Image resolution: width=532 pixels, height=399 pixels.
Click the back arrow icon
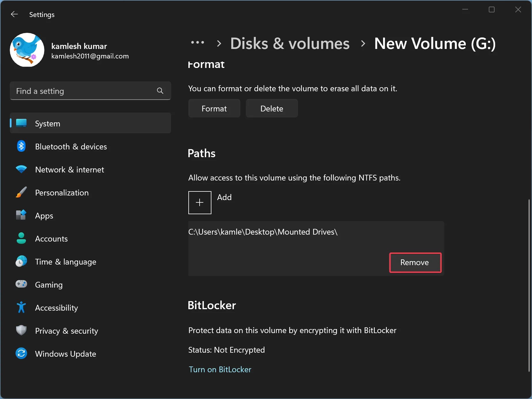(x=14, y=14)
